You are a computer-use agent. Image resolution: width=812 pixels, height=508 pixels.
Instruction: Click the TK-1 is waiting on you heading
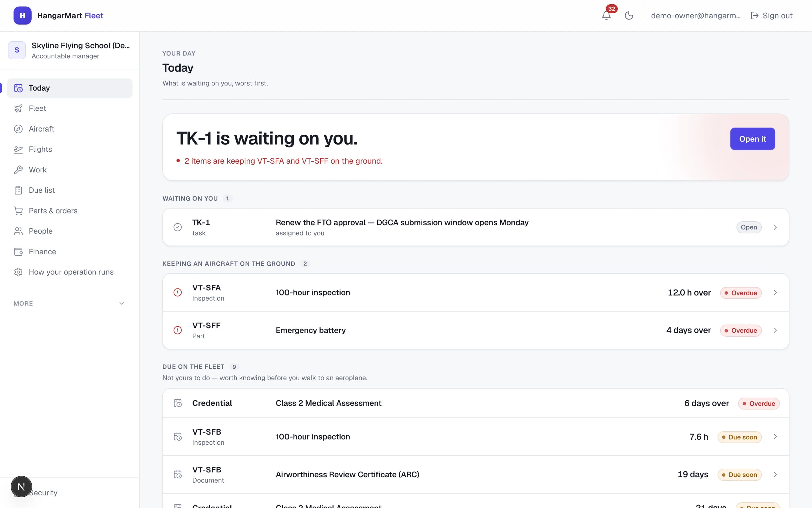pyautogui.click(x=267, y=138)
